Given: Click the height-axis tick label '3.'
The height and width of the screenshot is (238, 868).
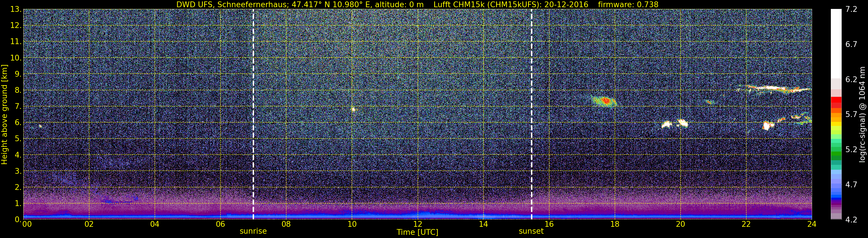Looking at the screenshot, I should coord(18,171).
